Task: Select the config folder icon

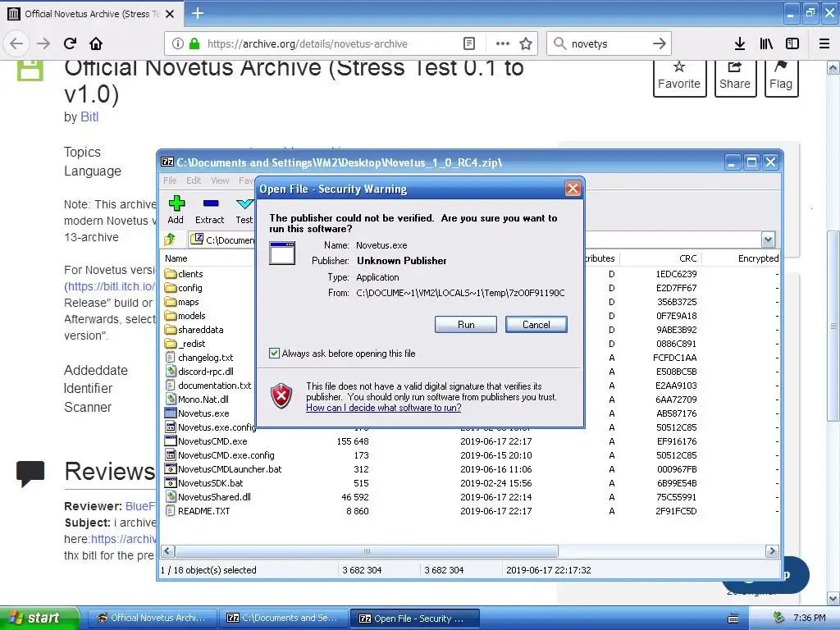Action: (171, 288)
